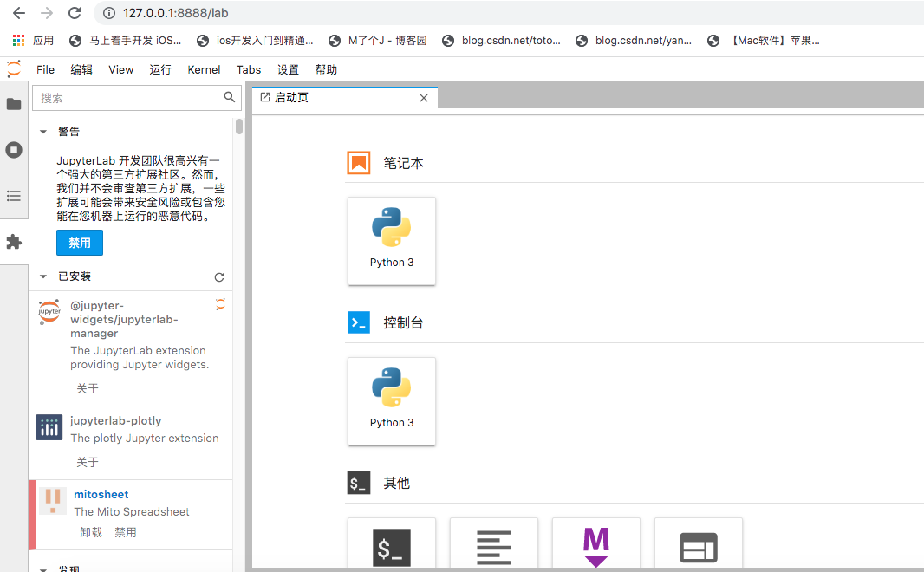Viewport: 924px width, 572px height.
Task: 禁用 the mitosheet extension
Action: pos(123,532)
